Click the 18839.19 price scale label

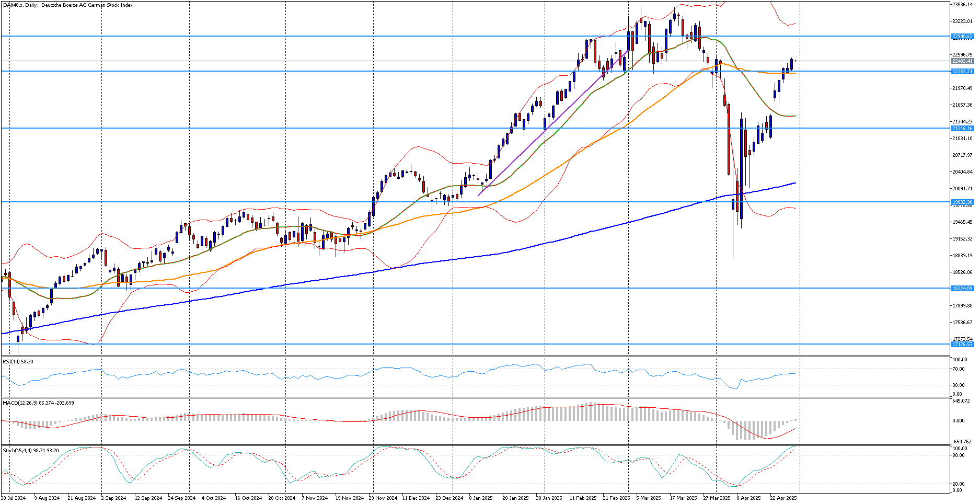pyautogui.click(x=962, y=255)
